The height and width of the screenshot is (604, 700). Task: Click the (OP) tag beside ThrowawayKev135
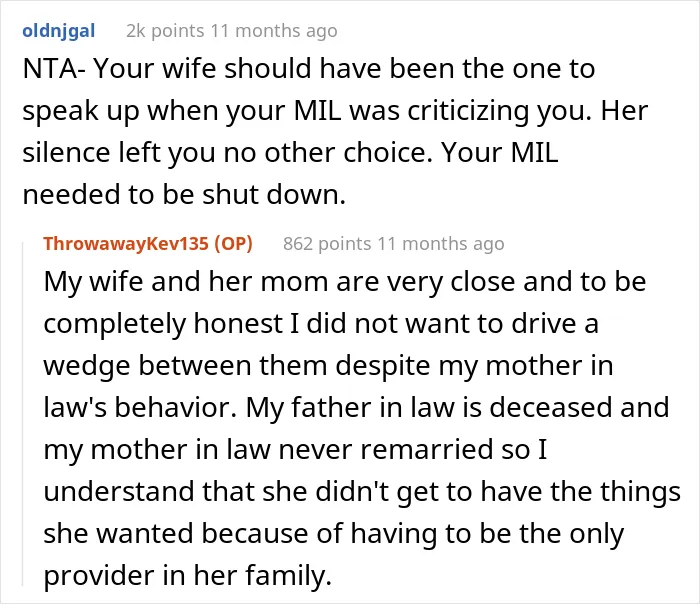[233, 244]
